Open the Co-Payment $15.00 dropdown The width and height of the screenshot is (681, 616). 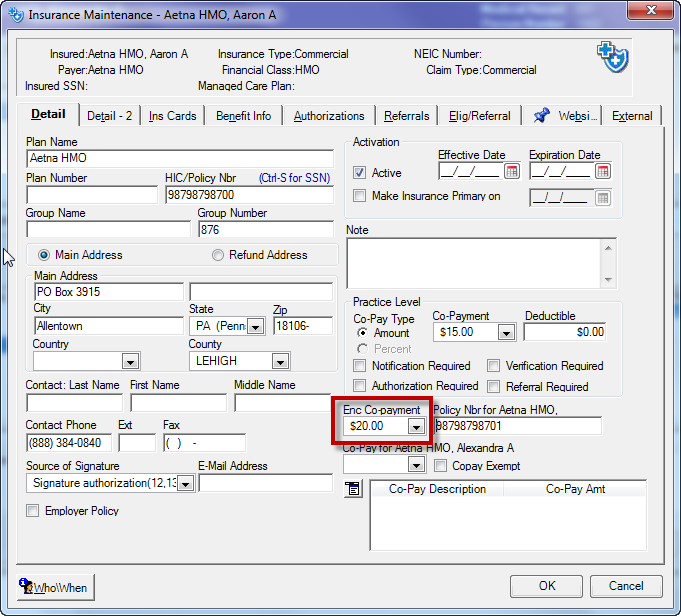[506, 333]
